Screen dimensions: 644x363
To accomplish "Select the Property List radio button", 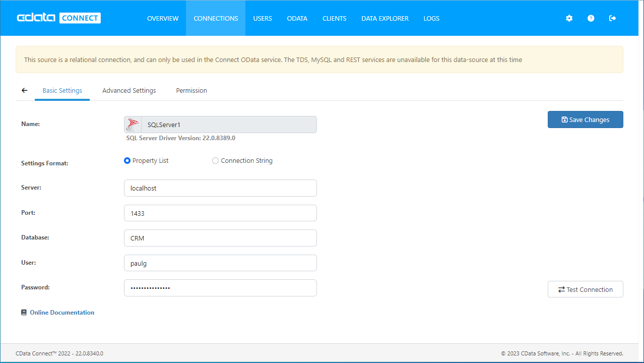I will [127, 161].
